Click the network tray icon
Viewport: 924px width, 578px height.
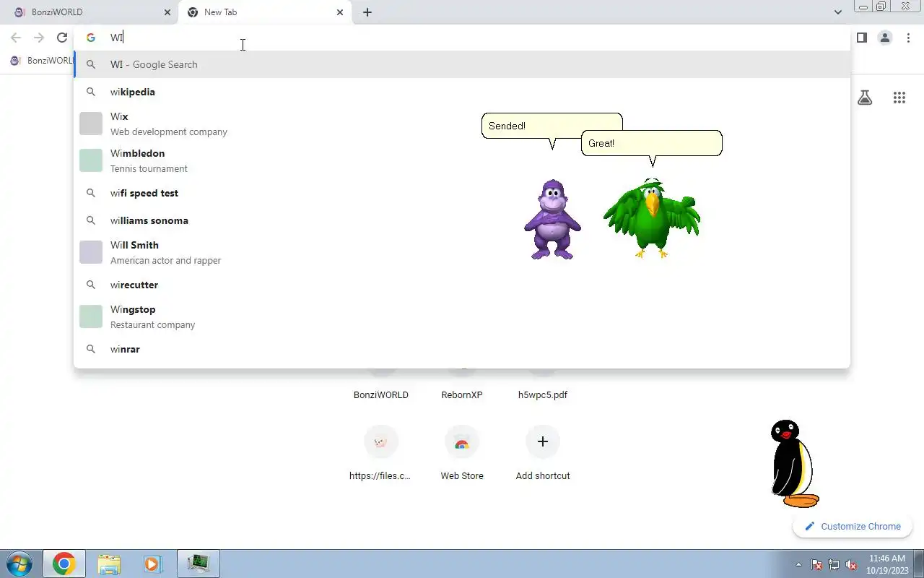[x=834, y=564]
